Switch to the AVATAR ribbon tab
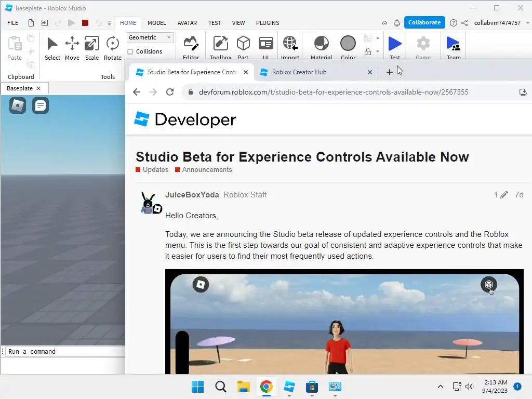Image resolution: width=532 pixels, height=399 pixels. point(187,23)
